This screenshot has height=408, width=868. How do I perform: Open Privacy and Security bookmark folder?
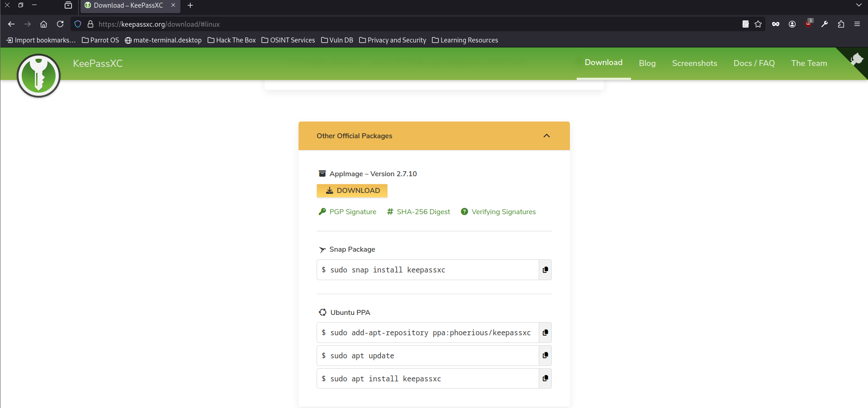393,40
